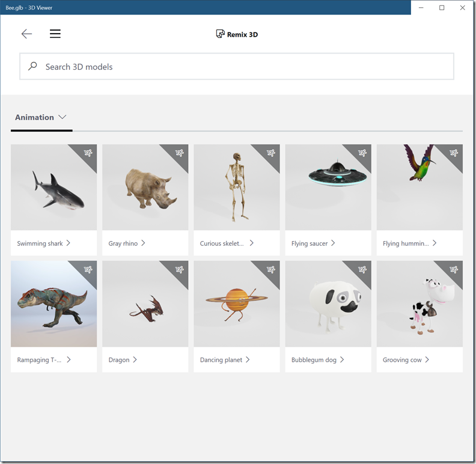Open the Dragon model thumbnail
The height and width of the screenshot is (464, 476).
click(145, 304)
